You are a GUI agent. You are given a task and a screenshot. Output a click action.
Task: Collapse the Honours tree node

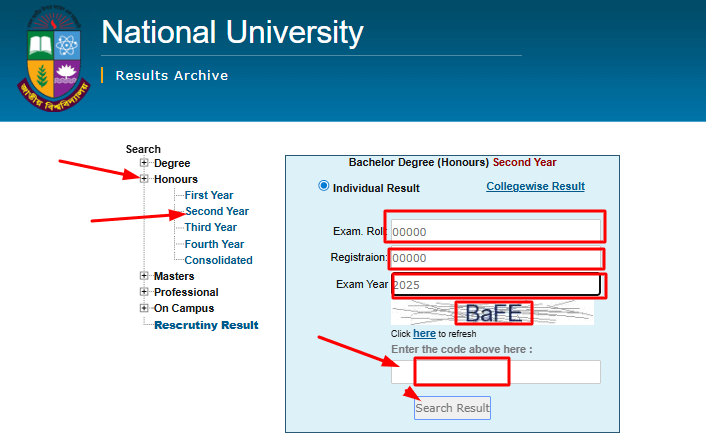coord(144,179)
